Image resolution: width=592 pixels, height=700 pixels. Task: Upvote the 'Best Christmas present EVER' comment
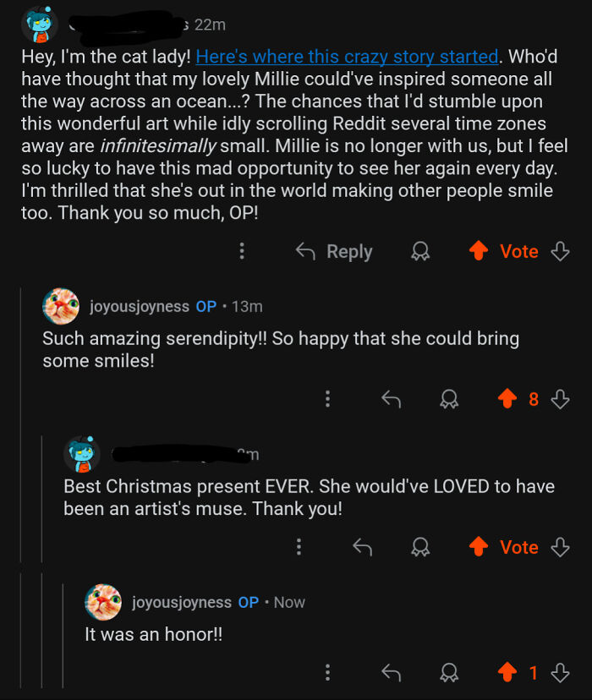click(479, 547)
